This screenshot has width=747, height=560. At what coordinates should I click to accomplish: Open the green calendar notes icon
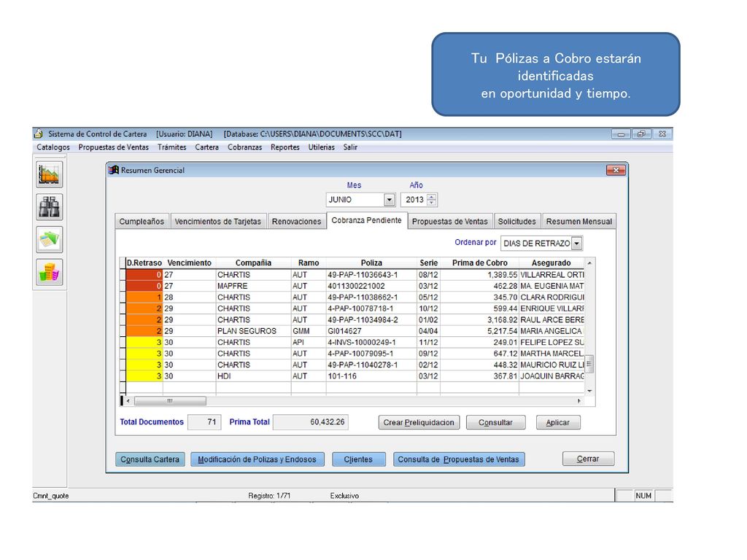tap(50, 239)
